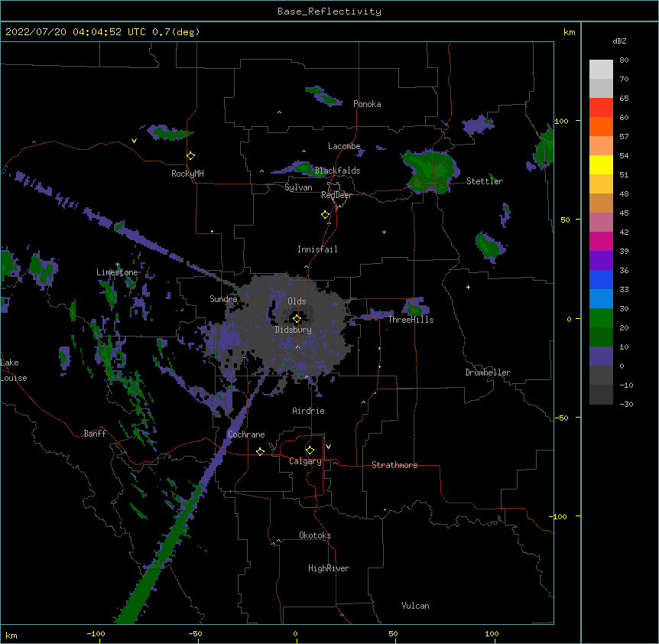Pick the red 60-65 dBZ legend swatch

coord(601,108)
